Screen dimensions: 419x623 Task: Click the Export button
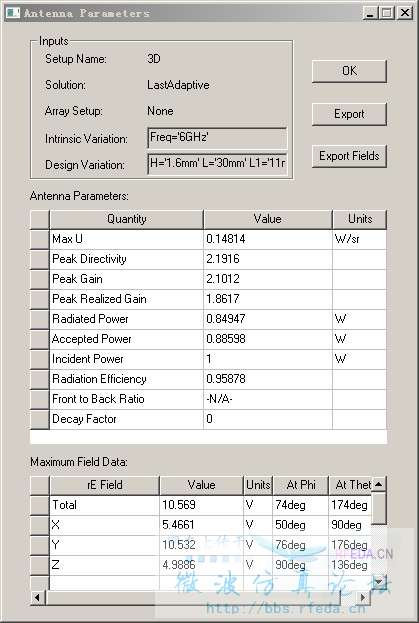pos(349,114)
